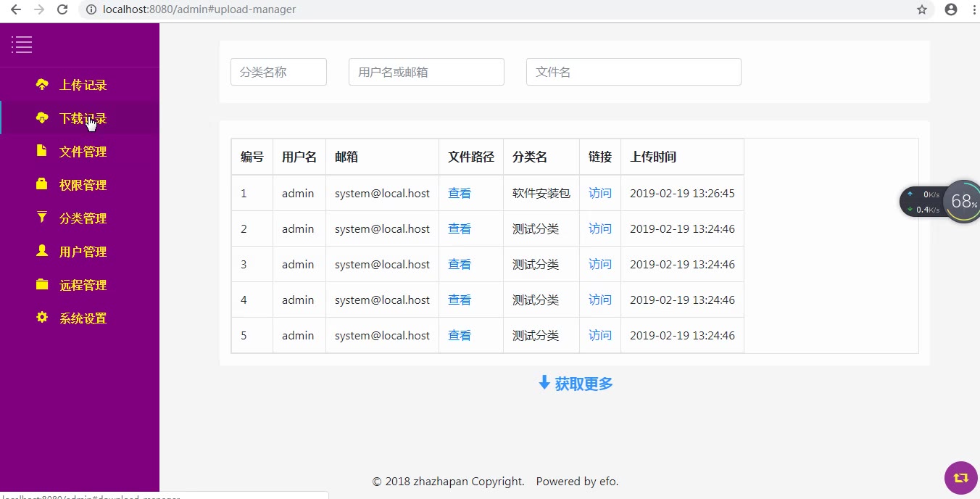Open 系统设置 in the sidebar menu
Viewport: 980px width, 499px height.
(x=83, y=318)
